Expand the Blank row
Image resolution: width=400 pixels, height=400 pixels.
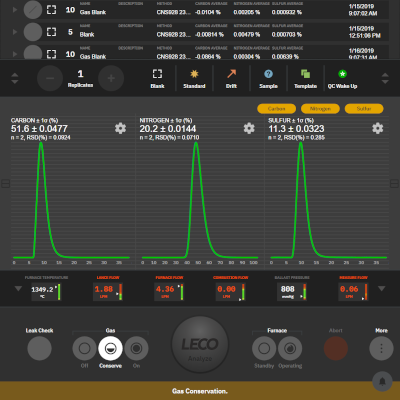click(15, 32)
